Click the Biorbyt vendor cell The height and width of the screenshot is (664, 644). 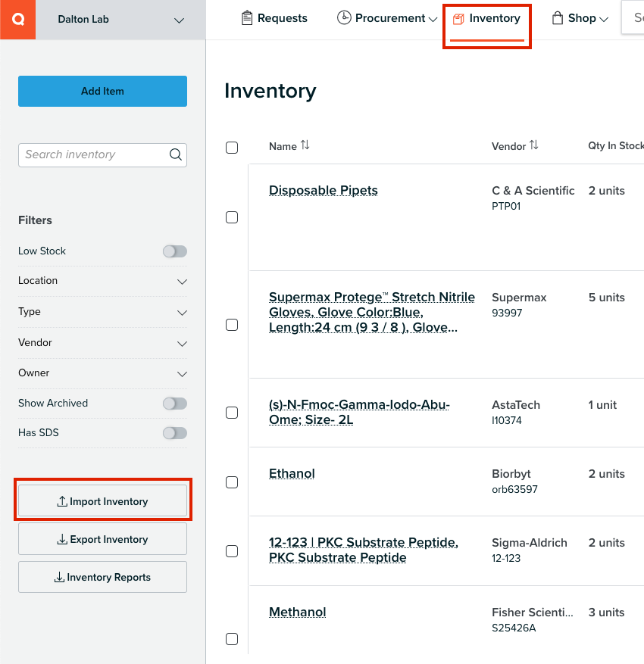[511, 474]
